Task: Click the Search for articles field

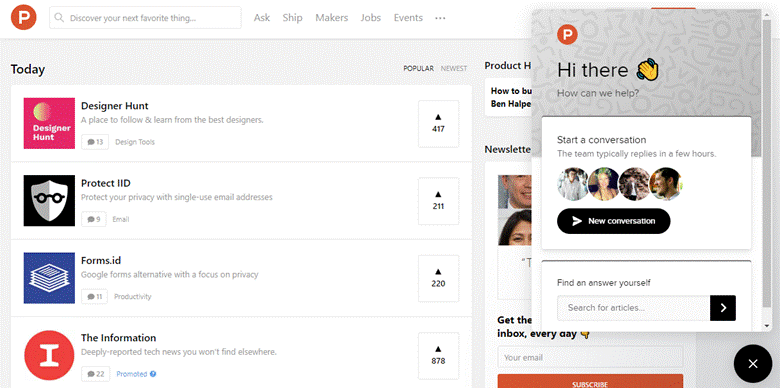Action: [x=634, y=308]
